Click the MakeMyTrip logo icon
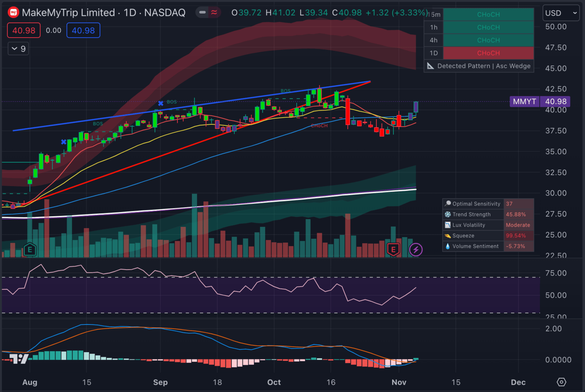 (x=14, y=12)
